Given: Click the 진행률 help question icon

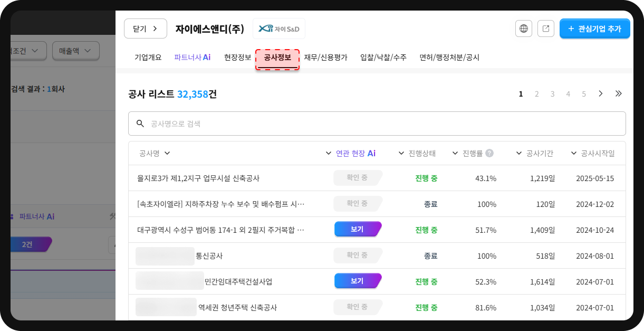Looking at the screenshot, I should [489, 153].
